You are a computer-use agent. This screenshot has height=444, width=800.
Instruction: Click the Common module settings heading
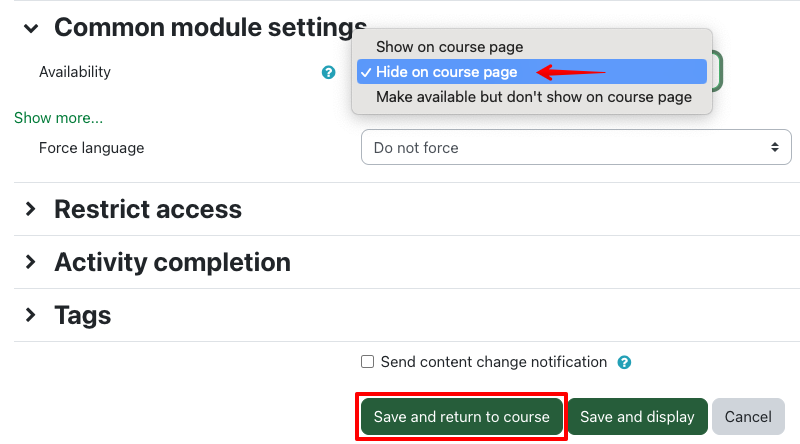pos(200,28)
